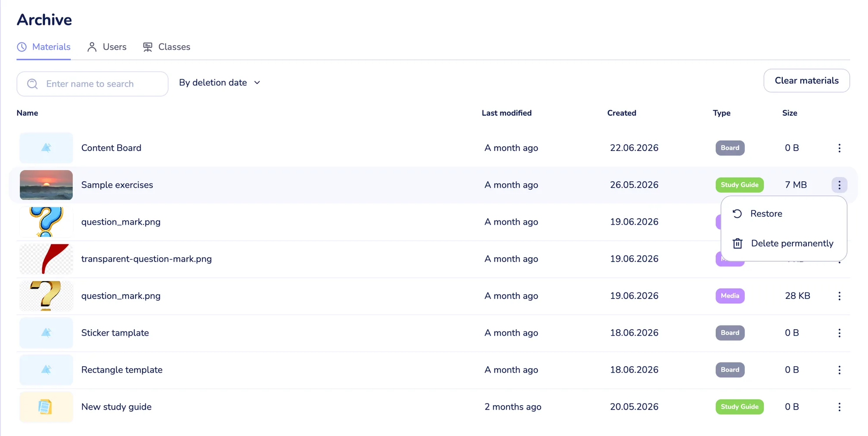Click the Media badge on 28 KB row
This screenshot has height=436, width=868.
point(730,296)
